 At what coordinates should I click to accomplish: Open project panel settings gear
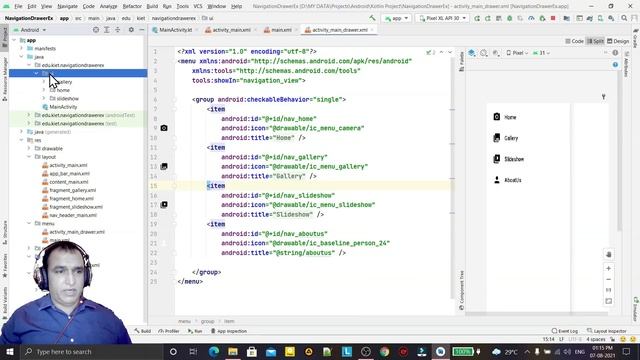pos(131,30)
